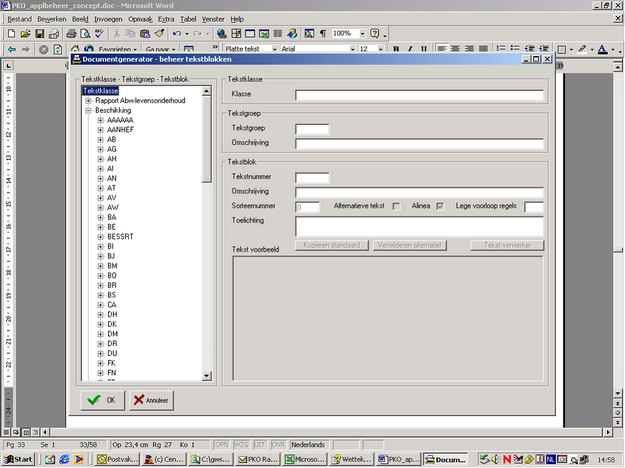This screenshot has height=468, width=625.
Task: Click the Start button on taskbar
Action: coord(18,459)
